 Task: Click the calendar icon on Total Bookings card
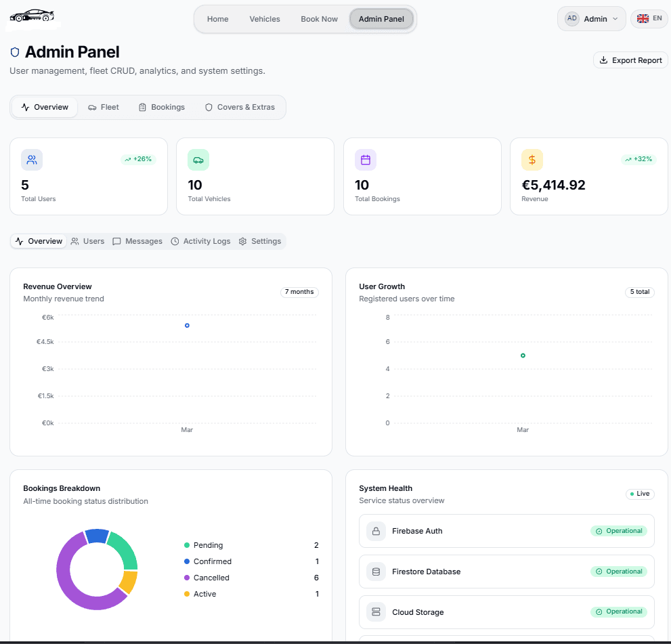[x=365, y=159]
